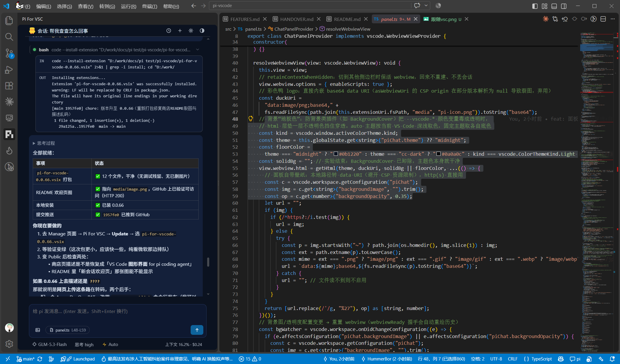The image size is (620, 364).
Task: Start a new conversation with plus icon
Action: tap(180, 31)
